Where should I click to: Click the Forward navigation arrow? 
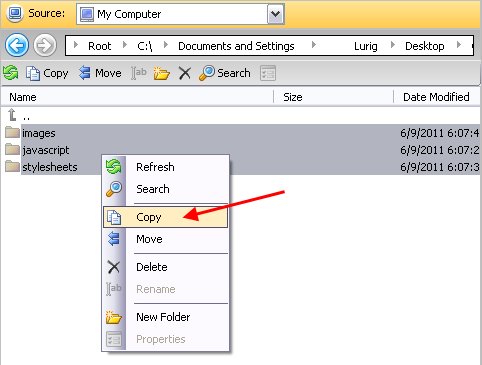[45, 45]
